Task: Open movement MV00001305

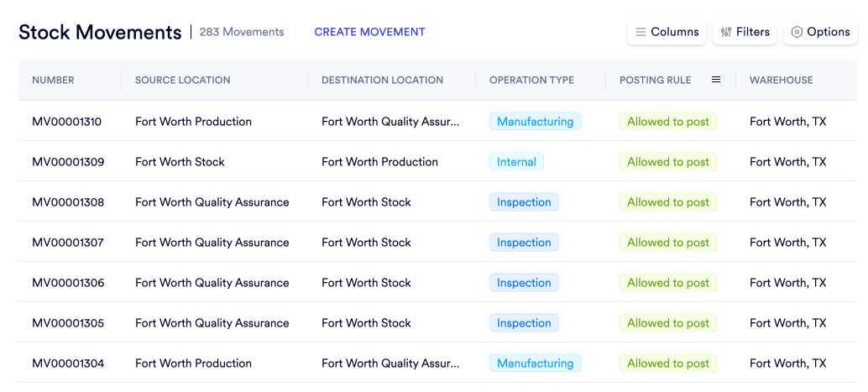Action: pos(68,323)
